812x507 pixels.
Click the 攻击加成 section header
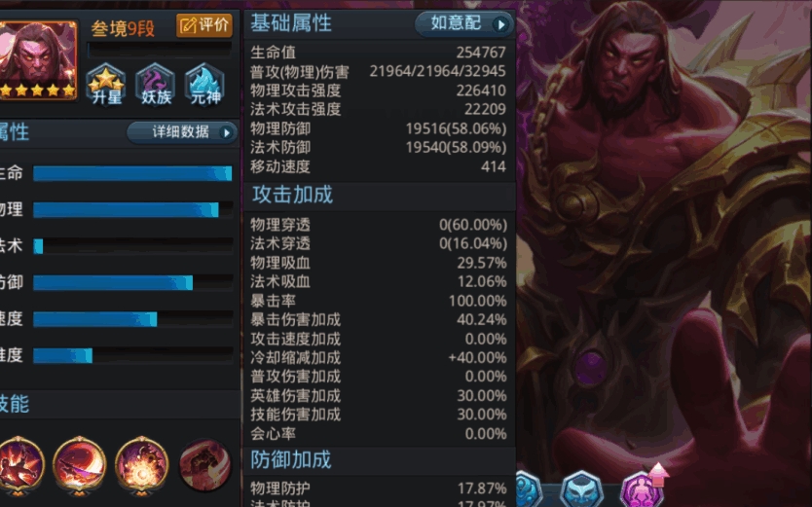pyautogui.click(x=292, y=195)
